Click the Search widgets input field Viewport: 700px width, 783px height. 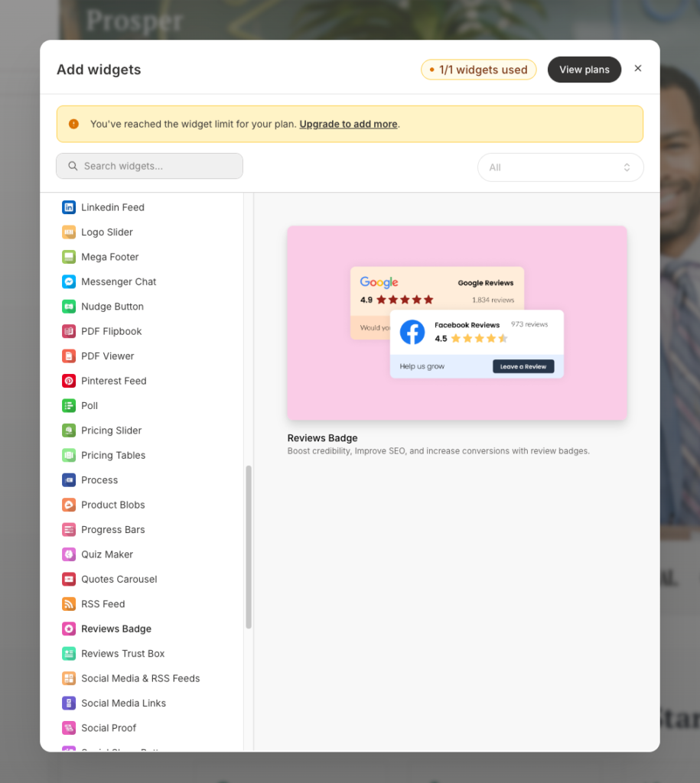coord(149,166)
